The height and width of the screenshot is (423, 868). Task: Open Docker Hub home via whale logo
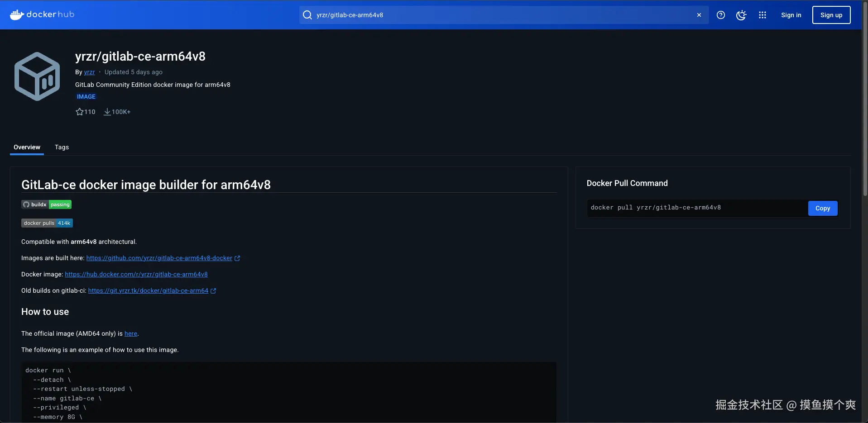(x=42, y=14)
